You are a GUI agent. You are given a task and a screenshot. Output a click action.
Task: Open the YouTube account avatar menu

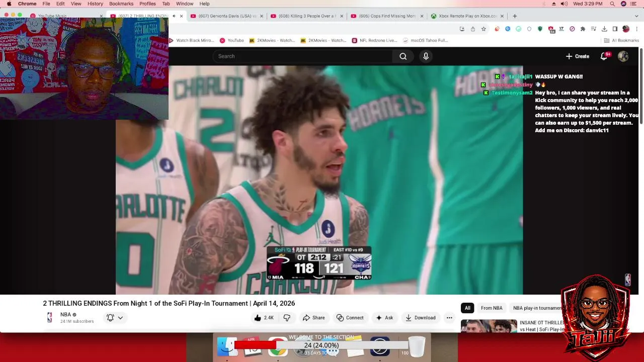623,56
